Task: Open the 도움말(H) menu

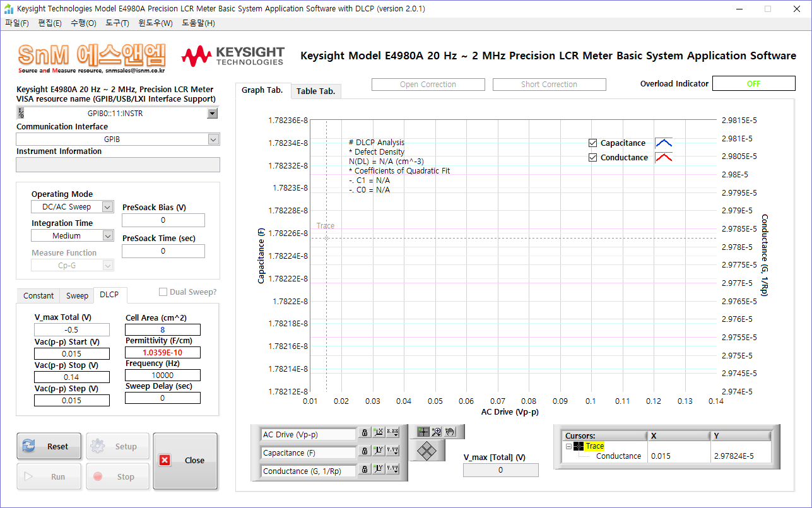Action: click(198, 23)
